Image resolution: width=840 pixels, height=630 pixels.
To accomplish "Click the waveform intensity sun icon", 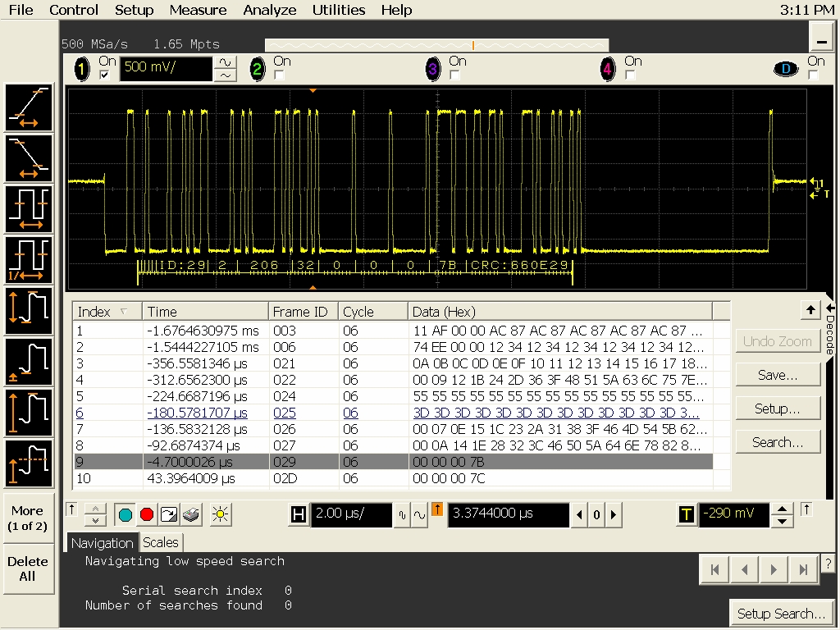I will coord(219,515).
